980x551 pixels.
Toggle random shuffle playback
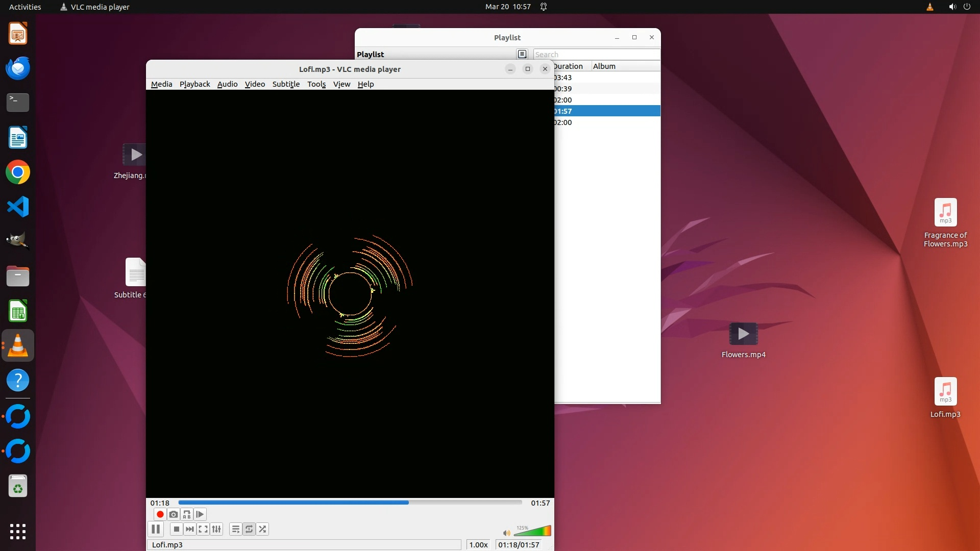(x=262, y=529)
